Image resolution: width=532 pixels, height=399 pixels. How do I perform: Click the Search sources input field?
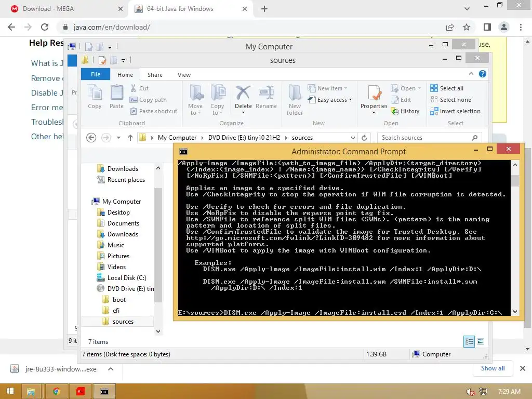(429, 137)
